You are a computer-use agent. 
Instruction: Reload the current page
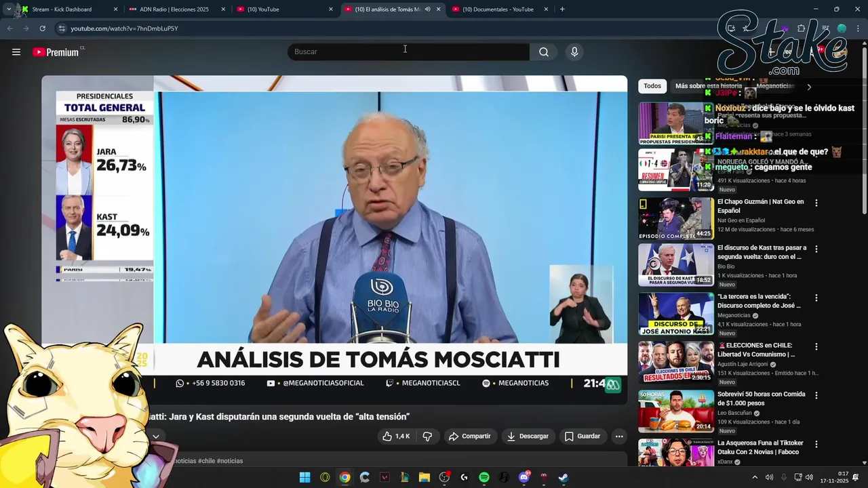[x=42, y=28]
